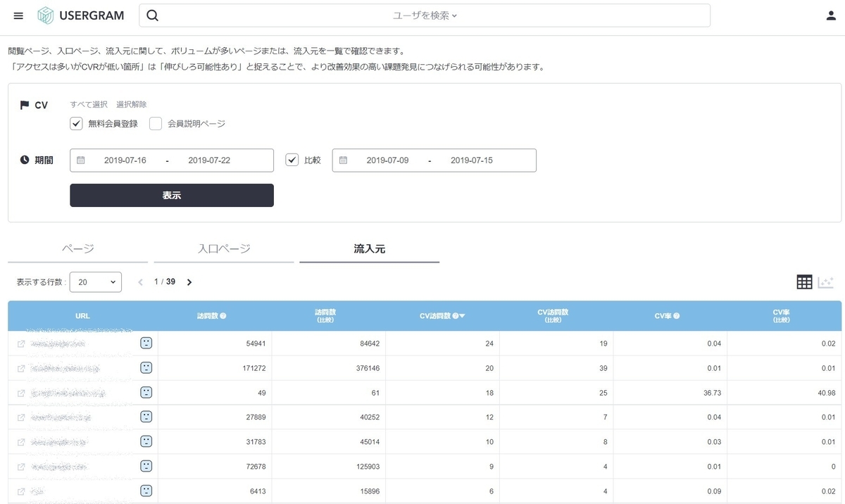
Task: Click face icon in row with 54941 visits
Action: [x=146, y=343]
